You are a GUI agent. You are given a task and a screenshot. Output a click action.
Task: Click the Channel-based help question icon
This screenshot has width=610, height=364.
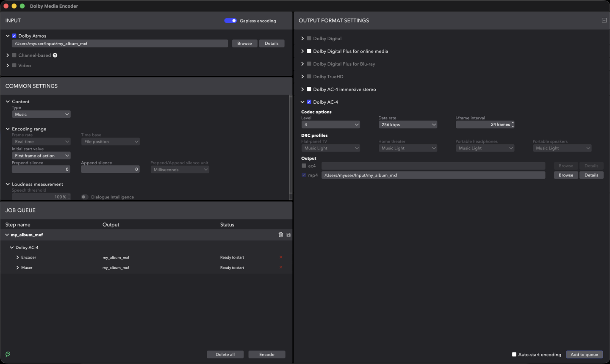point(55,55)
